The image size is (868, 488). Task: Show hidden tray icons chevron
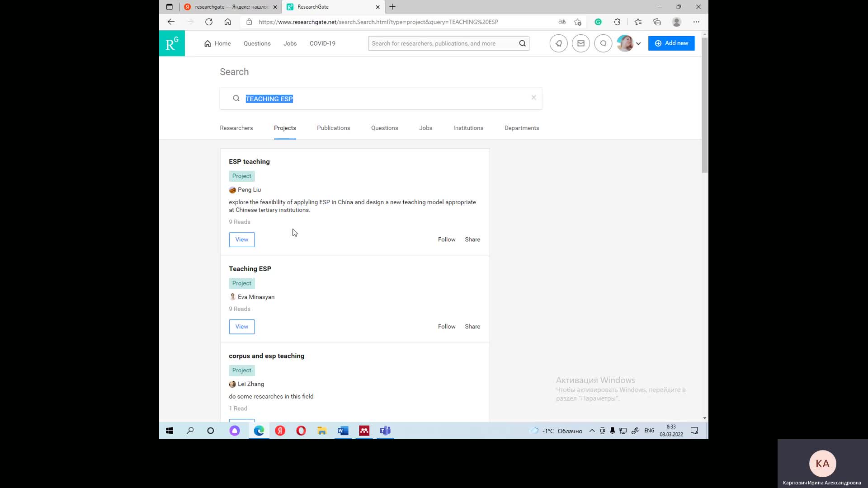click(x=591, y=431)
